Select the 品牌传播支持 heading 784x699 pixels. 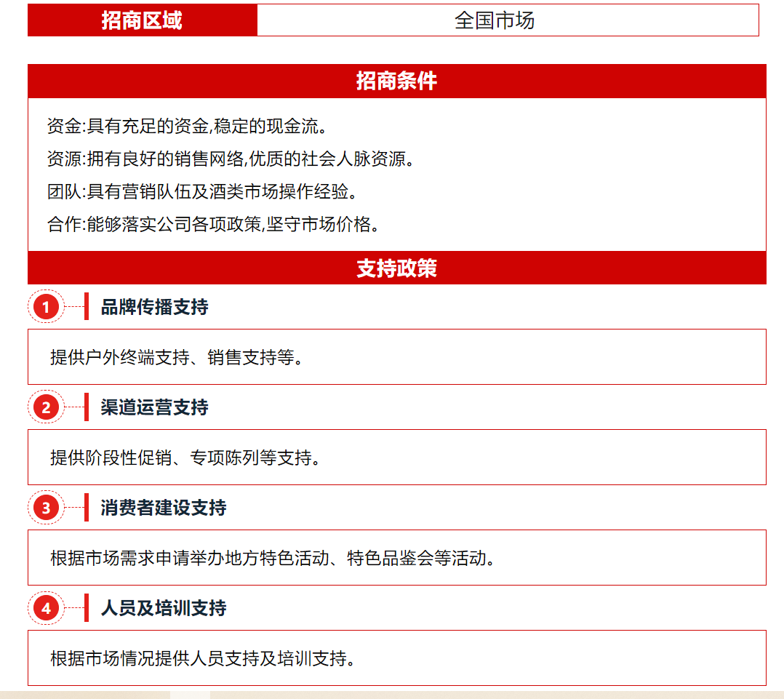(x=154, y=307)
